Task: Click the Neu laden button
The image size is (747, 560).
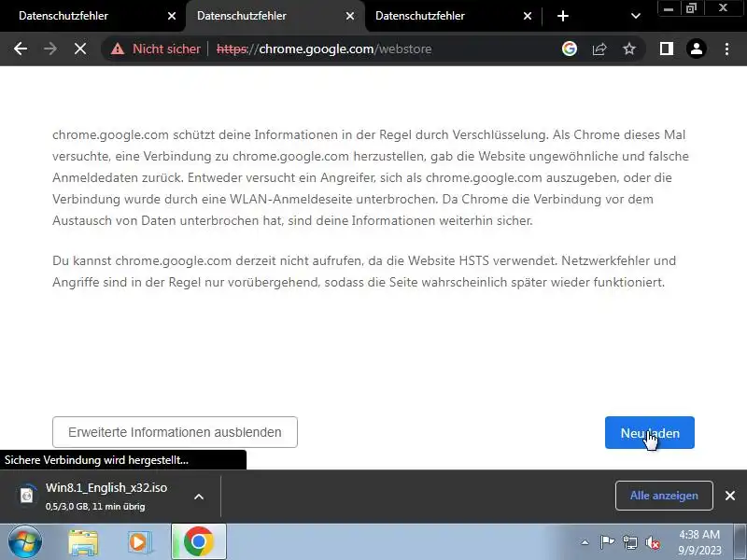Action: (x=649, y=432)
